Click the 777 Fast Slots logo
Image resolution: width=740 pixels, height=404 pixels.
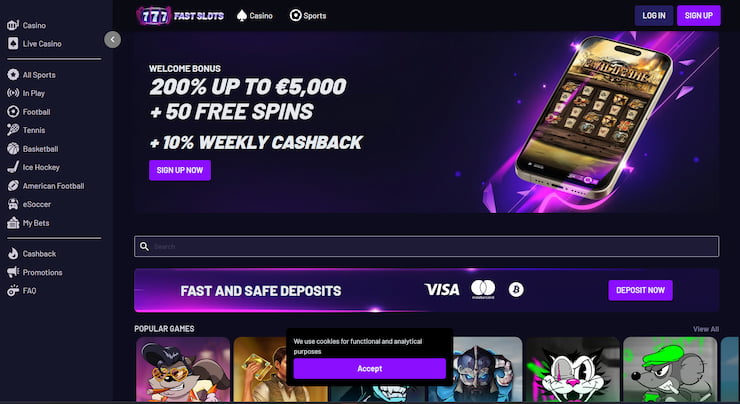180,16
